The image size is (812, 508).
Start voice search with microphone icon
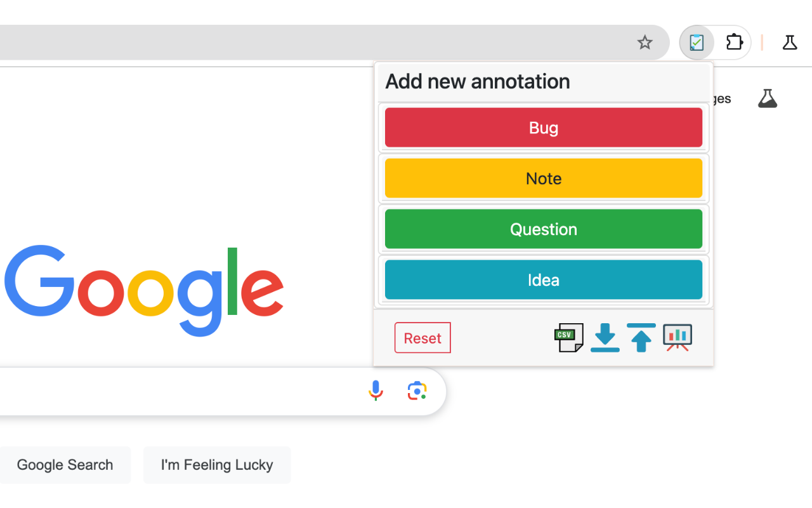376,391
